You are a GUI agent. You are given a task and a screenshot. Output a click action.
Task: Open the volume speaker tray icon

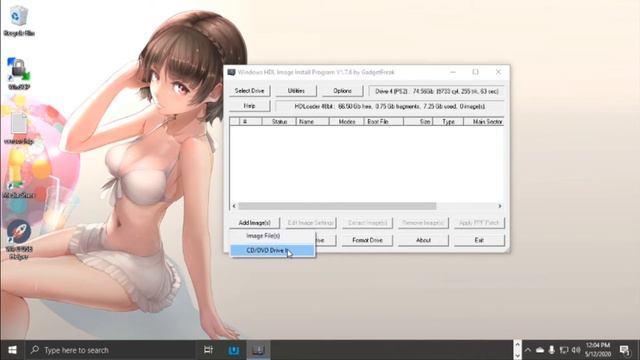(576, 350)
